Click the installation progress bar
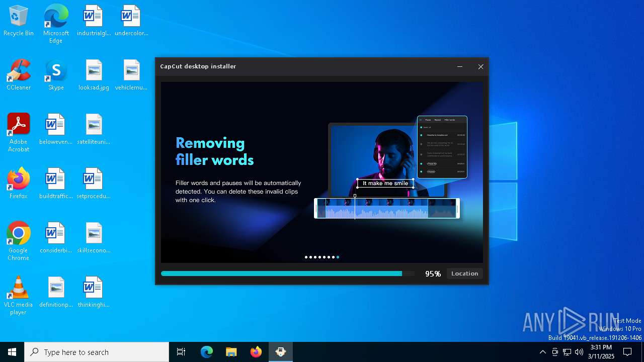The height and width of the screenshot is (362, 644). [x=288, y=274]
